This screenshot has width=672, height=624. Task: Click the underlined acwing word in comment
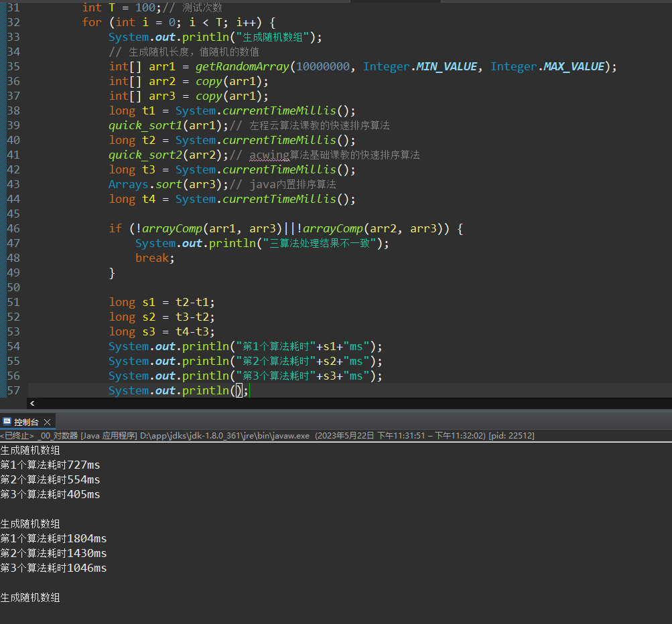pyautogui.click(x=269, y=155)
